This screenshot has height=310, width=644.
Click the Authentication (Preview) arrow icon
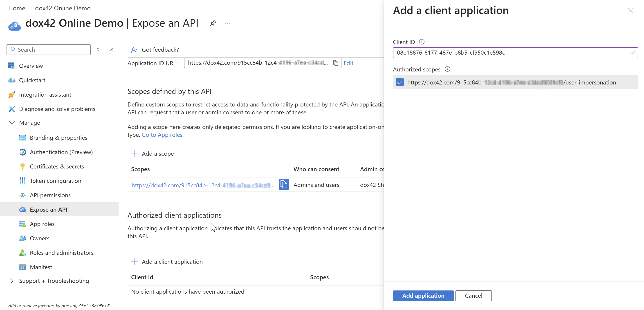(22, 152)
